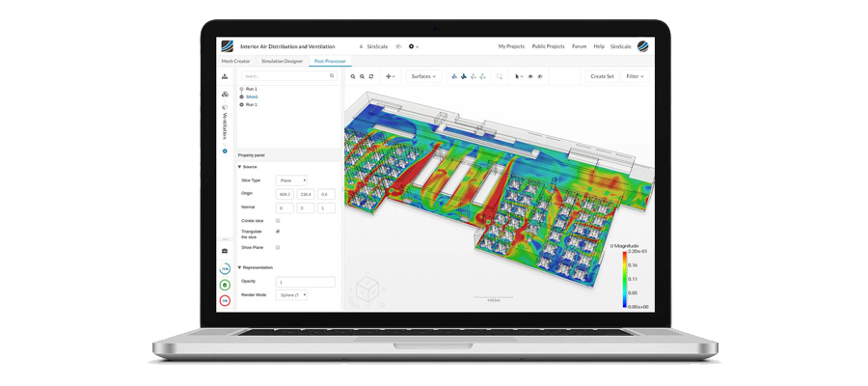Click the Origin Y field showing 236.4

click(306, 194)
